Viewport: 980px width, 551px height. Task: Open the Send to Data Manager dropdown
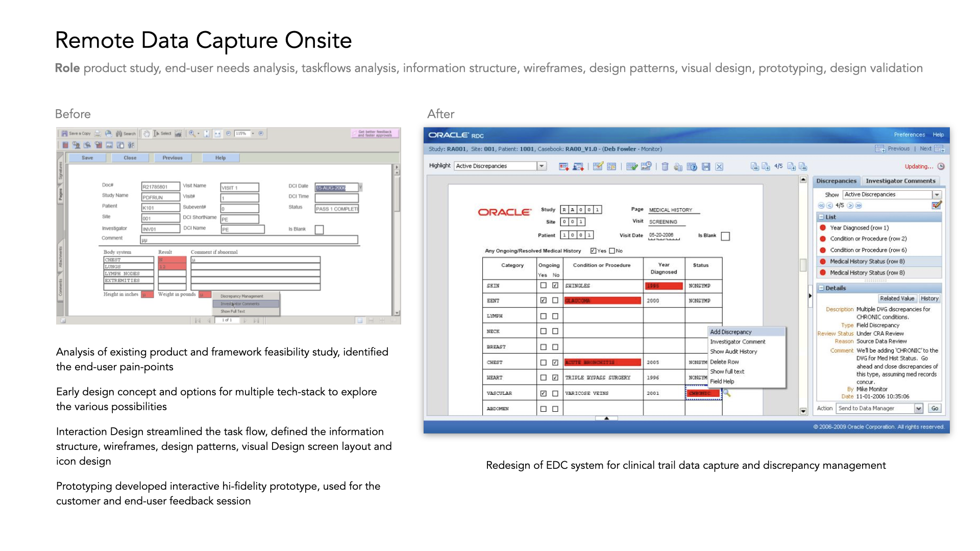click(918, 408)
